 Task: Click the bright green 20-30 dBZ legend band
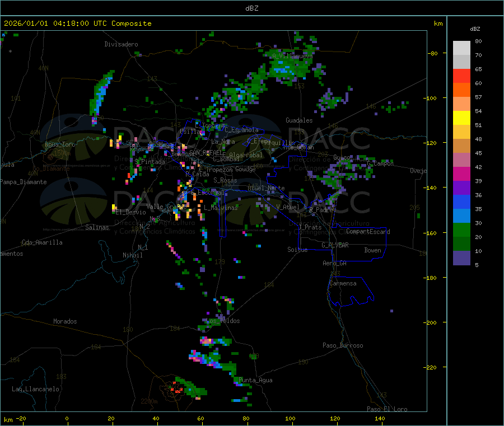pyautogui.click(x=461, y=230)
